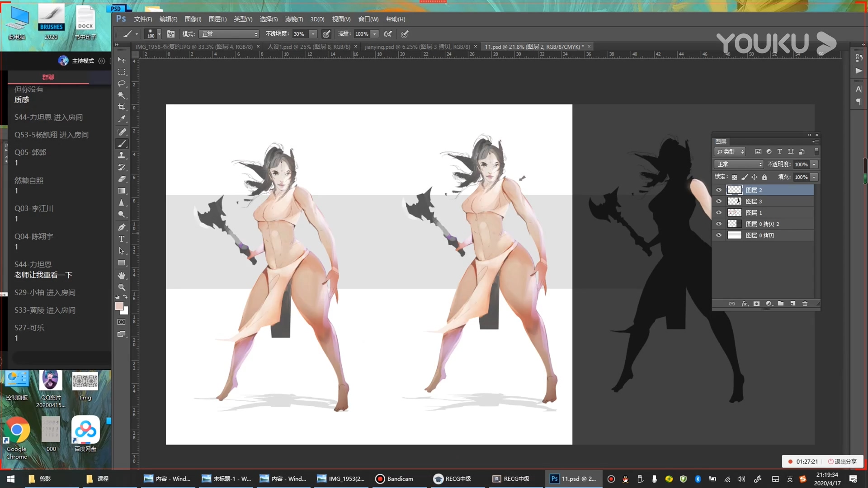Hide layer 图层 0 拷贝 eye
This screenshot has width=868, height=488.
click(719, 235)
